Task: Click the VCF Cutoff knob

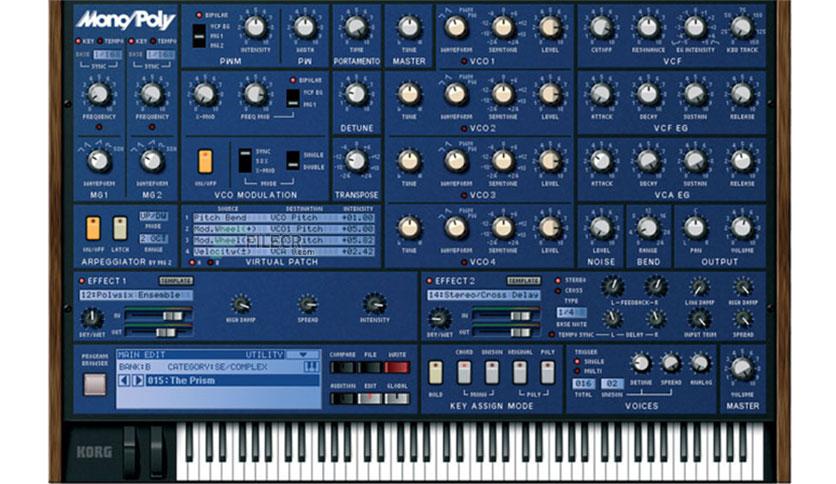Action: click(601, 28)
